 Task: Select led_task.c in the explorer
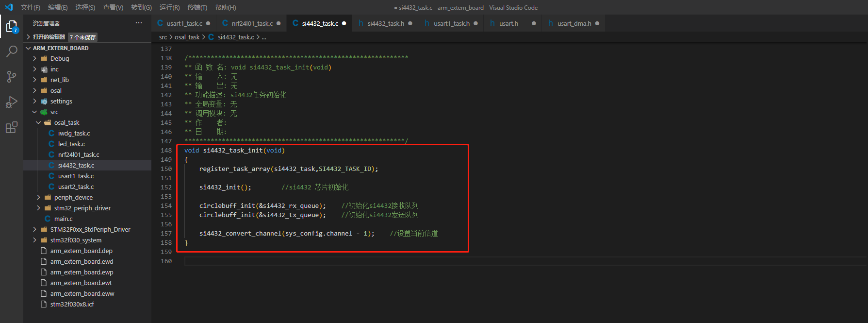[71, 144]
